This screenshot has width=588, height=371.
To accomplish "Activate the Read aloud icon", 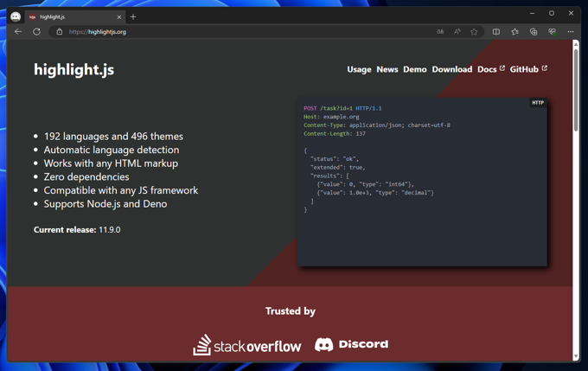I will (457, 32).
